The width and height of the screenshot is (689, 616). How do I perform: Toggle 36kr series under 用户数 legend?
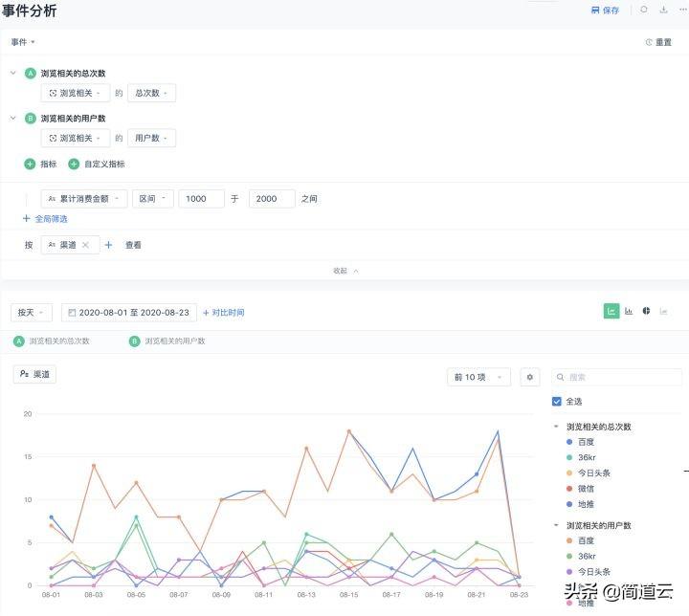582,557
